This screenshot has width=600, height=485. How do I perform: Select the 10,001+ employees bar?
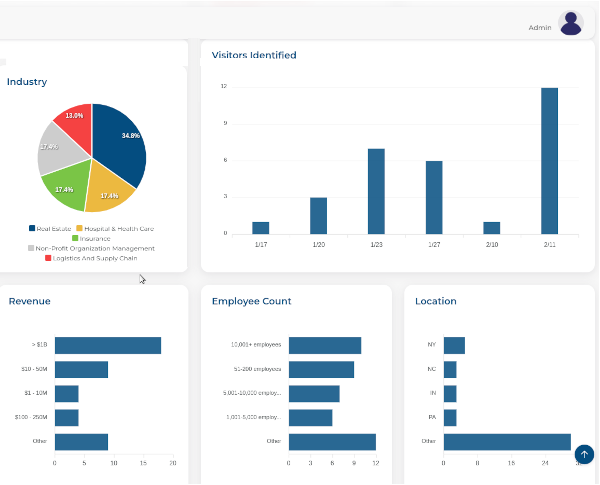tap(325, 345)
